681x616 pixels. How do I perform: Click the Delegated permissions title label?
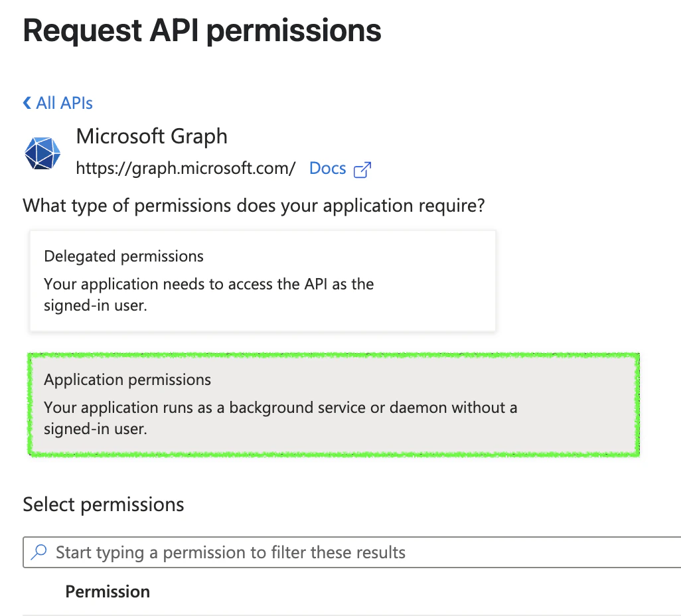123,256
